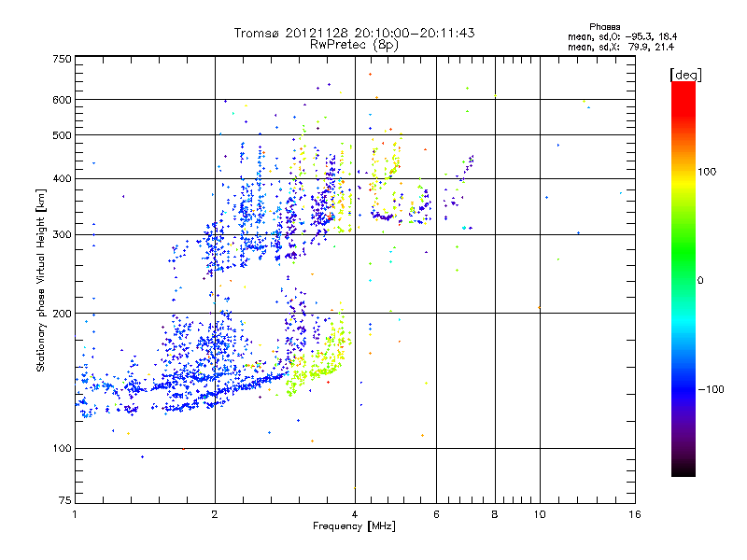
Task: Click the 'Frequency [MHz]' x-axis label
Action: pos(354,526)
